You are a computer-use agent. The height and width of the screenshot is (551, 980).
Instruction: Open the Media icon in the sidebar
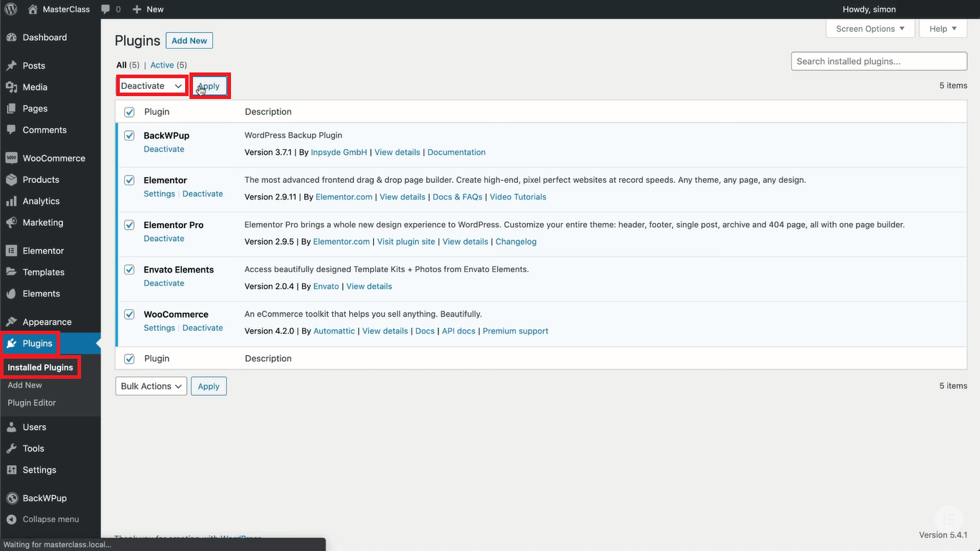[x=11, y=87]
